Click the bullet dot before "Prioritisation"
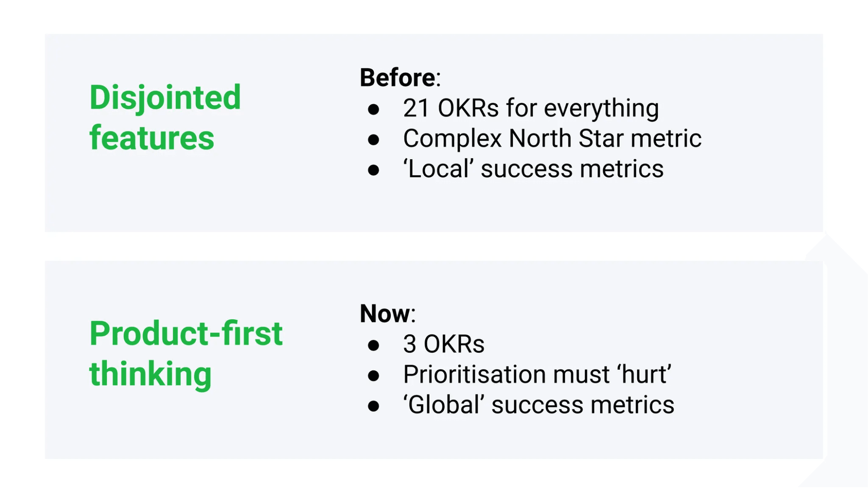868x488 pixels. [x=373, y=376]
